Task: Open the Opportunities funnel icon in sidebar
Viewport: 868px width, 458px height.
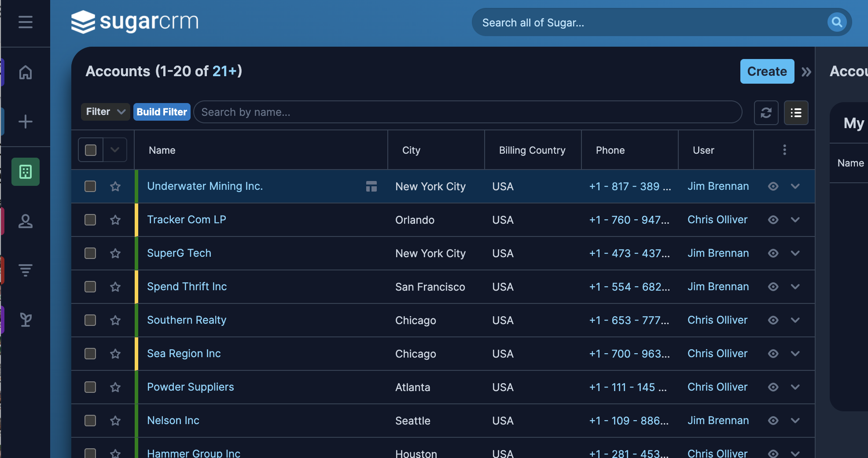Action: tap(25, 270)
